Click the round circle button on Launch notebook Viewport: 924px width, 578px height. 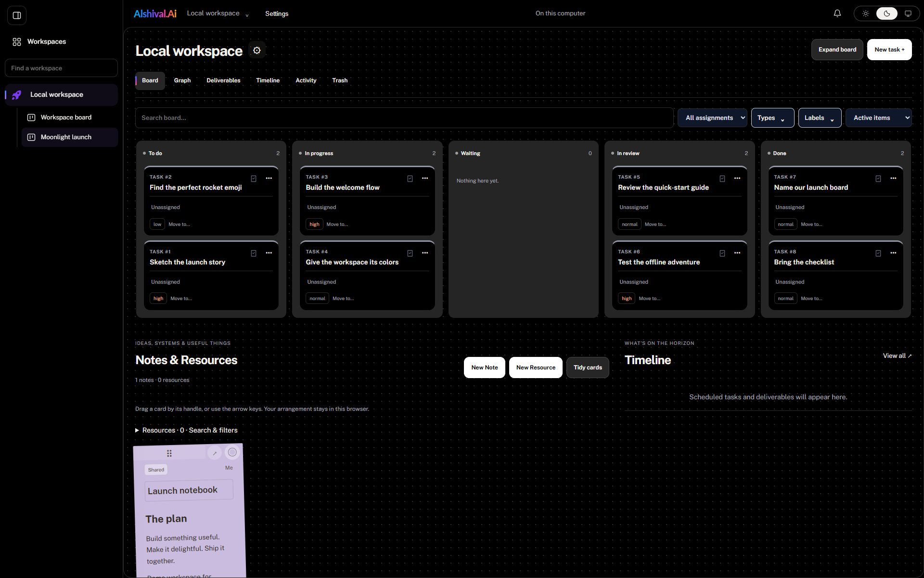pos(232,452)
